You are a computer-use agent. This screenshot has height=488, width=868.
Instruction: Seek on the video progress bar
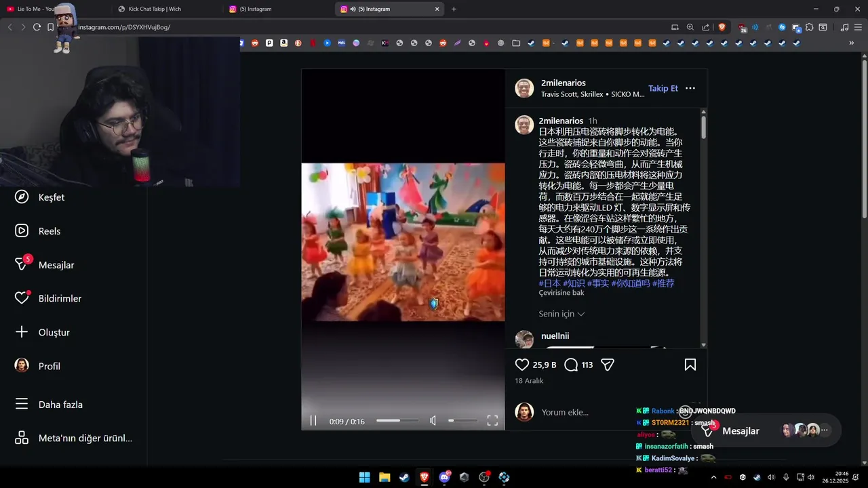click(397, 421)
